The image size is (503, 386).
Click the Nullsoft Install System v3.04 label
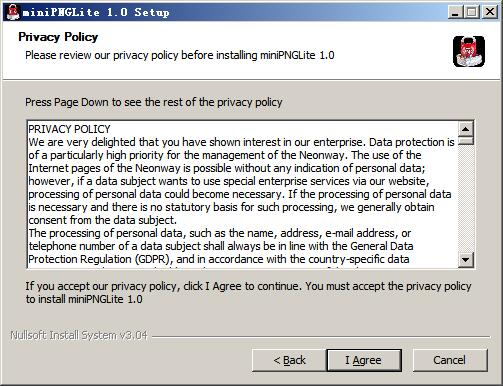coord(79,335)
